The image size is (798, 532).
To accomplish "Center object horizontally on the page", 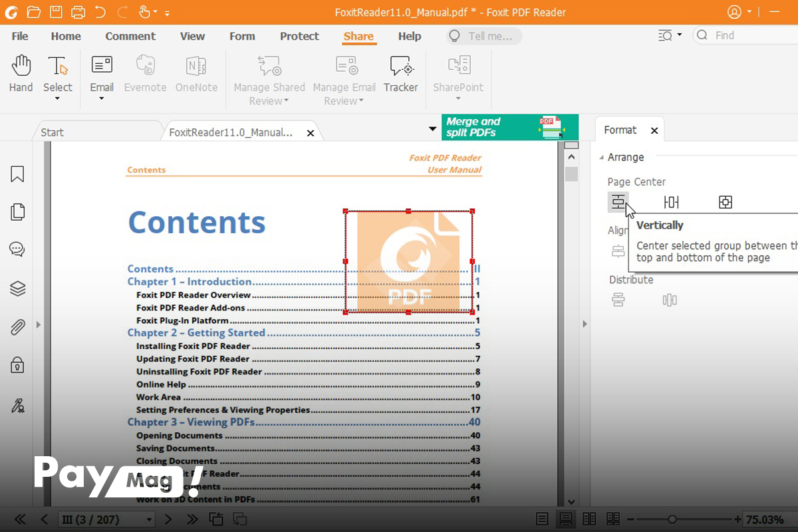I will click(x=671, y=202).
